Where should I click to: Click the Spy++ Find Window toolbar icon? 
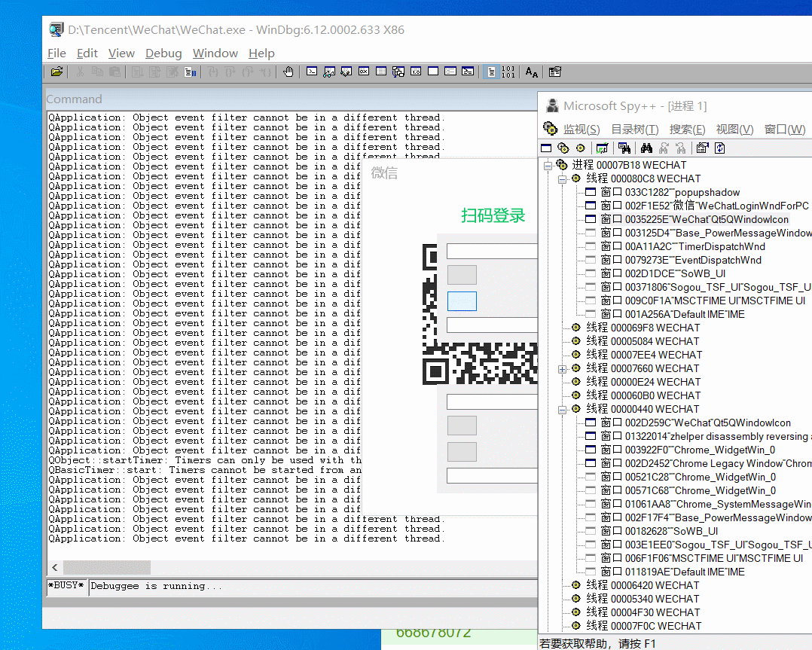pos(624,148)
